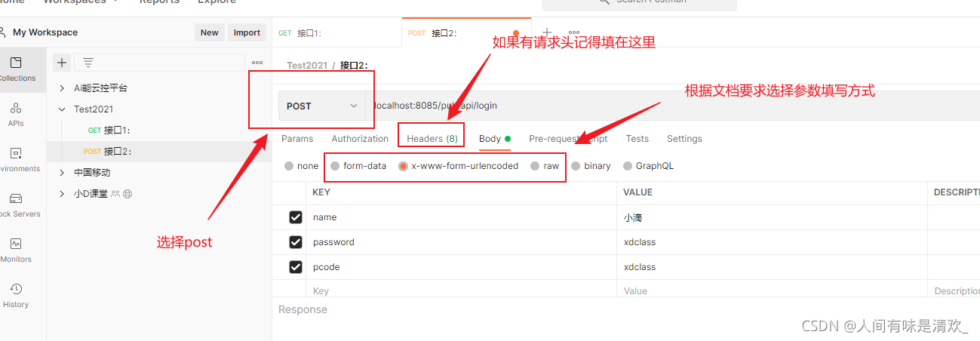This screenshot has width=980, height=341.
Task: Open GET 接口1 request in tree
Action: [x=158, y=131]
